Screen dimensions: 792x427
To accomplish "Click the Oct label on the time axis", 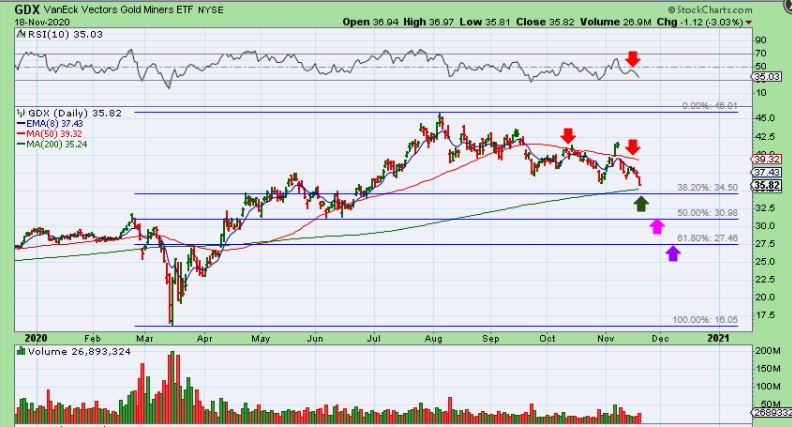I will pos(548,339).
